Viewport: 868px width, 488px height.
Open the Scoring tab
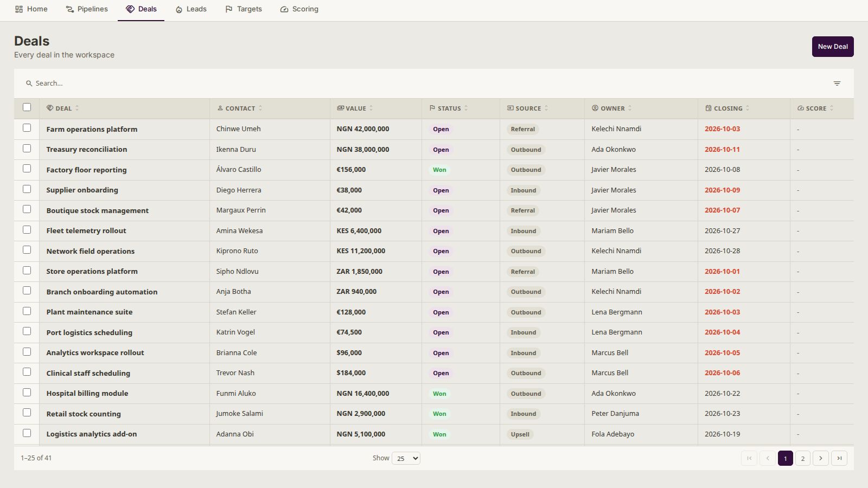point(299,9)
